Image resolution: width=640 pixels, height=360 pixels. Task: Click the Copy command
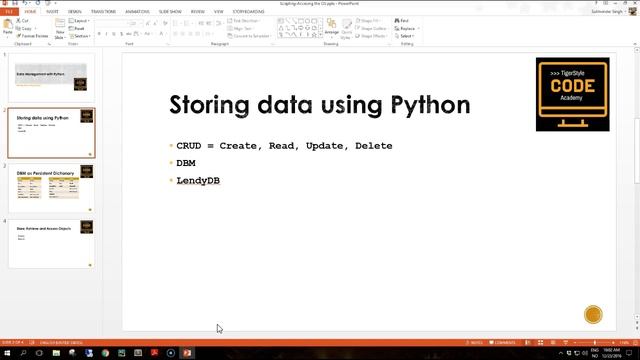click(x=24, y=28)
